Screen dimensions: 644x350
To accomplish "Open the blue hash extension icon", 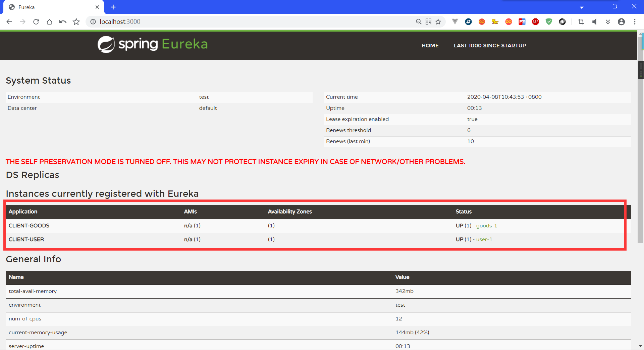I will click(x=468, y=22).
